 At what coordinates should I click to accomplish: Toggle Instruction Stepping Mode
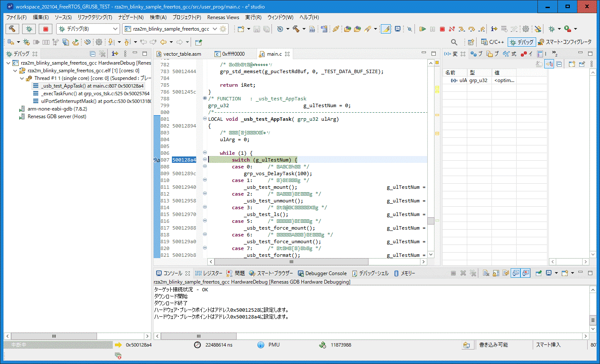[494, 29]
